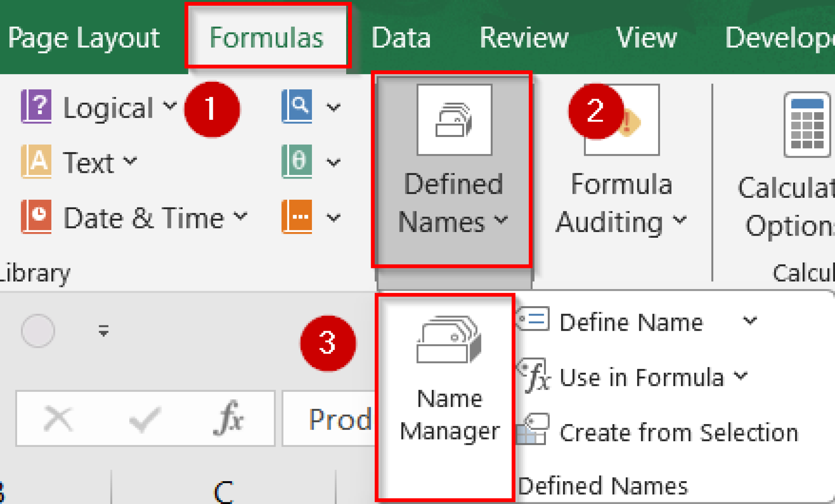Screen dimensions: 835x504
Task: Select the Text functions icon
Action: [x=37, y=162]
